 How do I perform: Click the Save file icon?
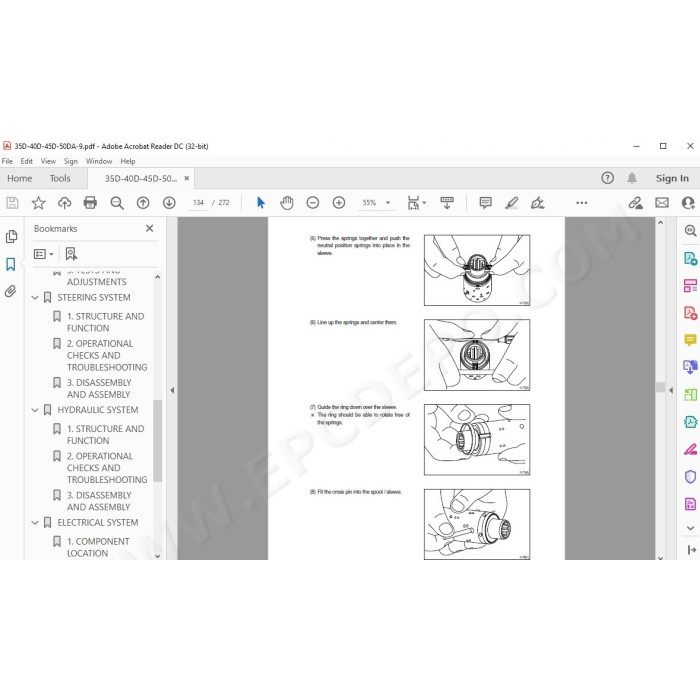[x=12, y=203]
